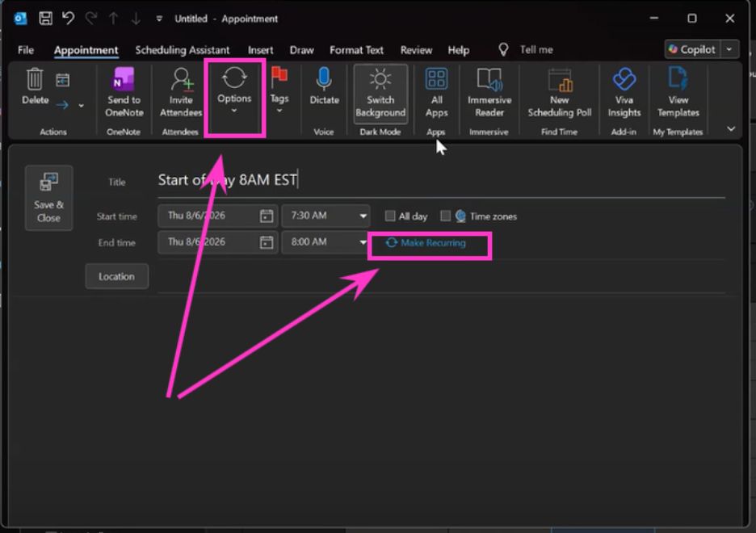Open Viva Insights add-in
Image resolution: width=756 pixels, height=533 pixels.
(x=624, y=93)
